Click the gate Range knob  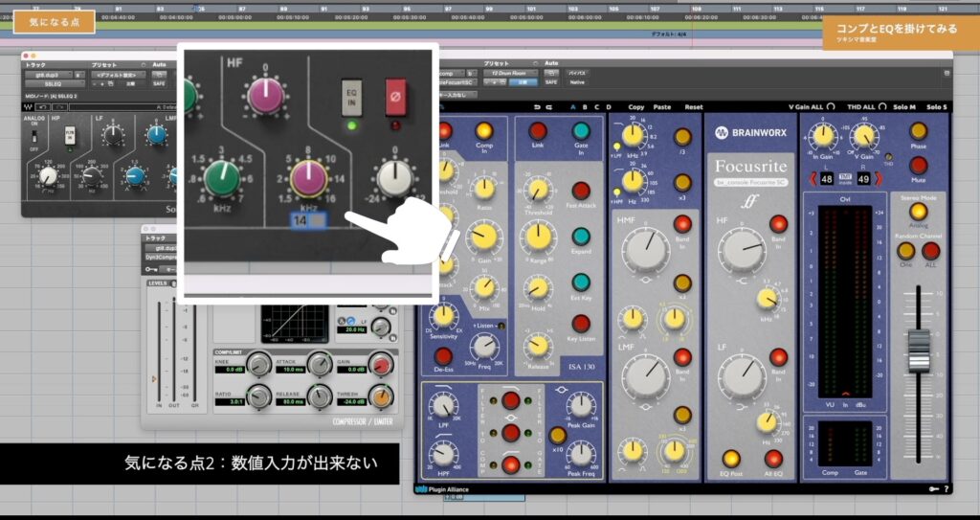pos(538,237)
